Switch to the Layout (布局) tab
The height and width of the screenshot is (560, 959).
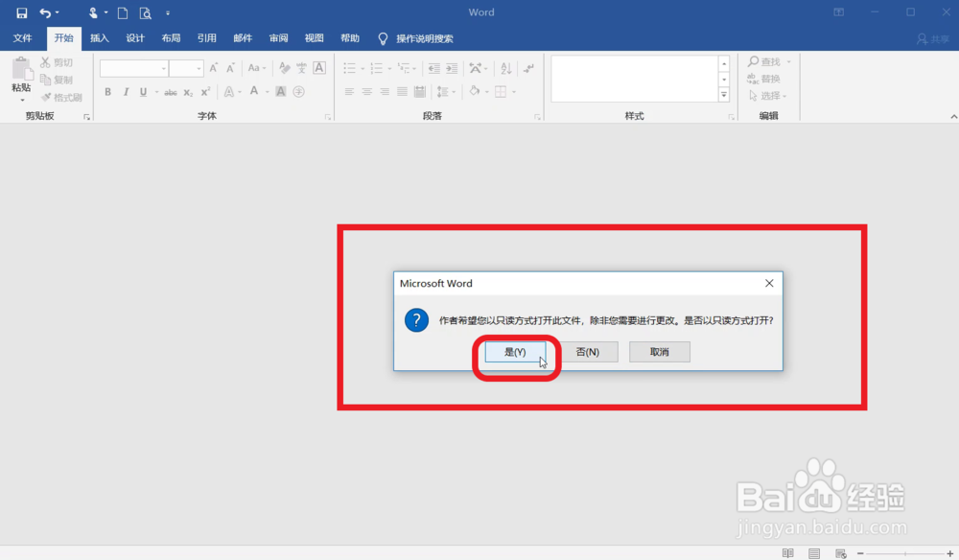click(x=171, y=38)
